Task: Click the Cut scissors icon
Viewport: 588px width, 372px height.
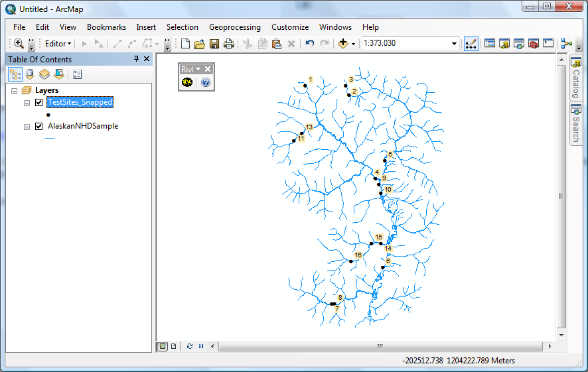Action: (248, 44)
